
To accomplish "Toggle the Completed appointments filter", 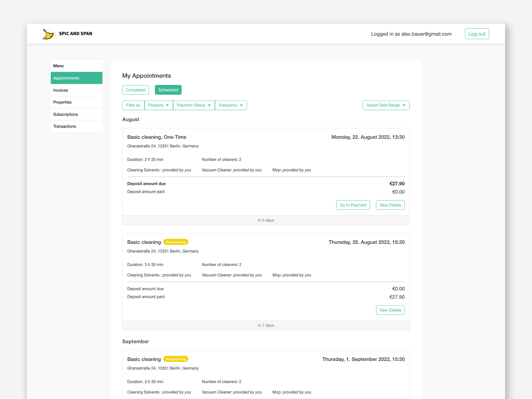I will 135,90.
